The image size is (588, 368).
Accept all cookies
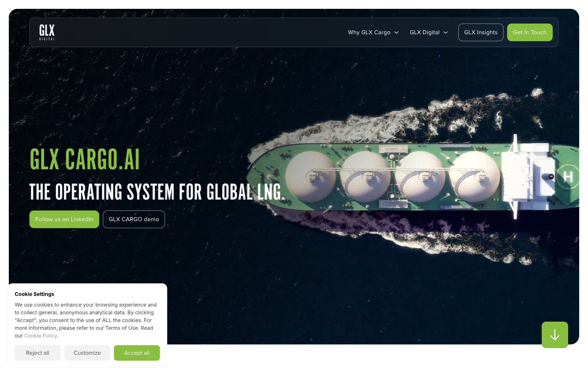click(x=137, y=353)
